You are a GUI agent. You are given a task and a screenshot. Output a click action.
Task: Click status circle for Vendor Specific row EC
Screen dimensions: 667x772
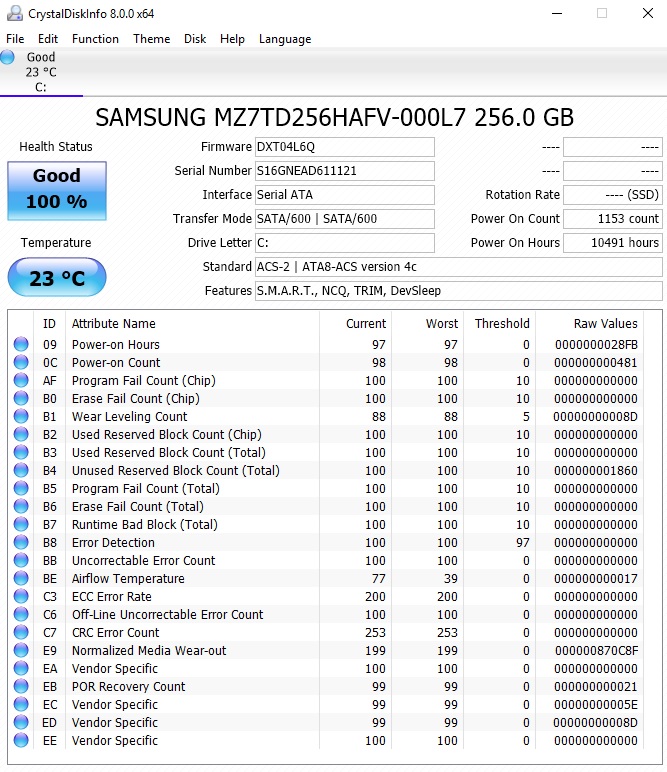click(21, 704)
